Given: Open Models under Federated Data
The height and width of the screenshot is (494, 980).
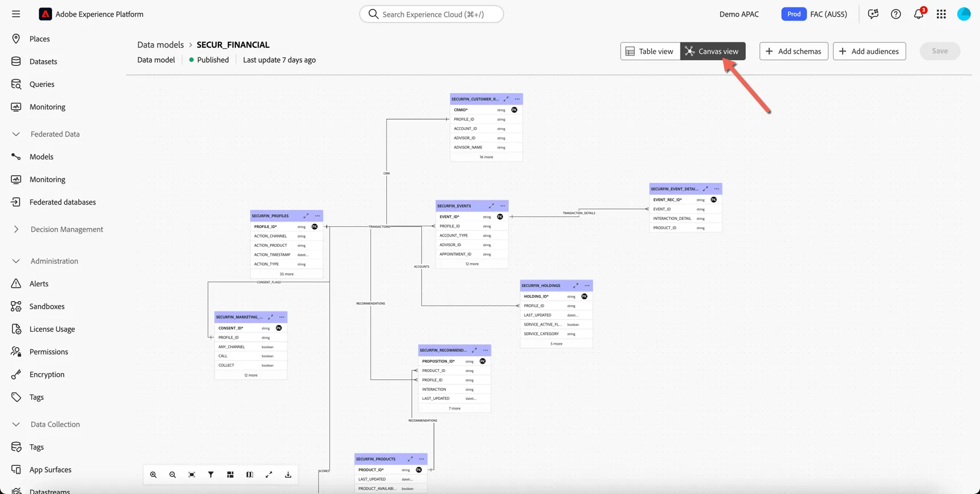Looking at the screenshot, I should [41, 157].
